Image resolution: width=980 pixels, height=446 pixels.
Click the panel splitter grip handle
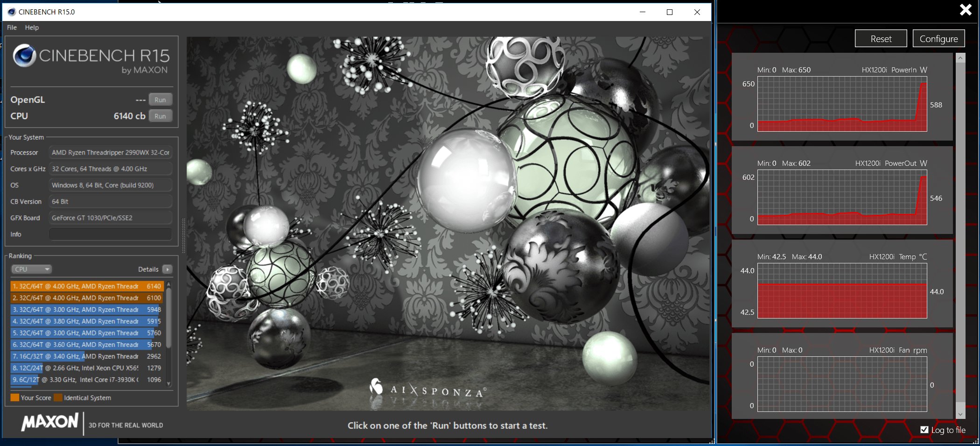click(x=183, y=236)
